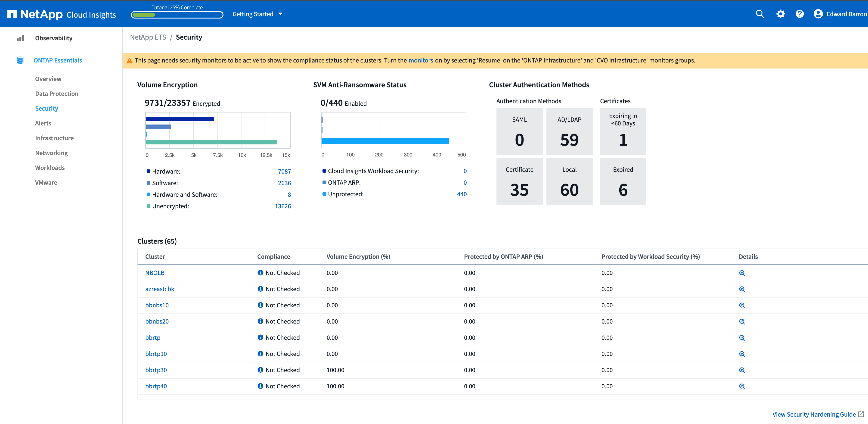This screenshot has width=868, height=424.
Task: Click the Not Checked info icon for azreastcbk
Action: click(x=260, y=289)
